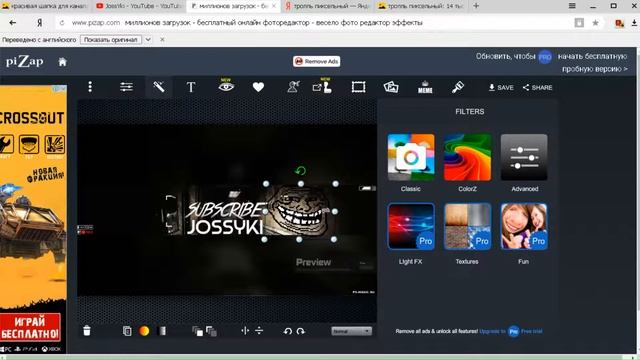640x360 pixels.
Task: Undo the last edit
Action: (x=287, y=331)
